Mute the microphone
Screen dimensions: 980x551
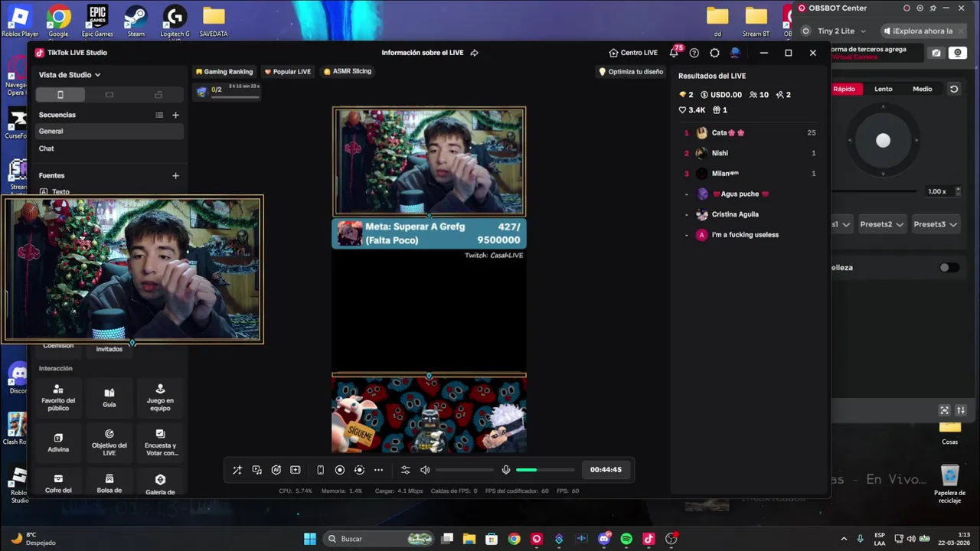tap(506, 470)
